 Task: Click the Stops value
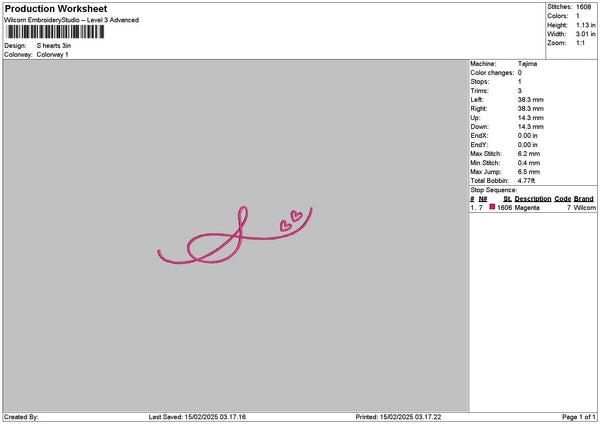pos(520,82)
